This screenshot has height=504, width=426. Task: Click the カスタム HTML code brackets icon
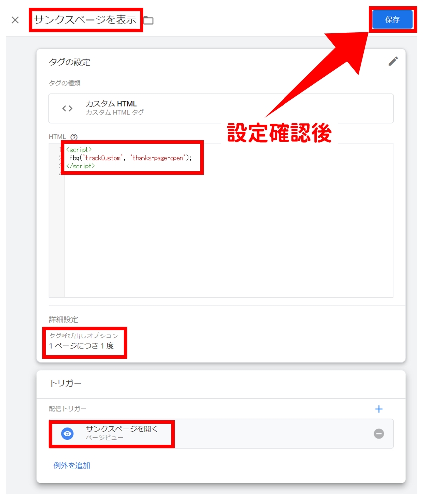click(x=67, y=108)
